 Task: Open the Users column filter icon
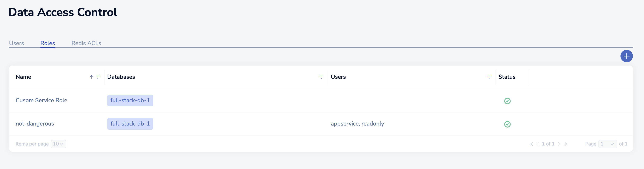[x=489, y=77]
